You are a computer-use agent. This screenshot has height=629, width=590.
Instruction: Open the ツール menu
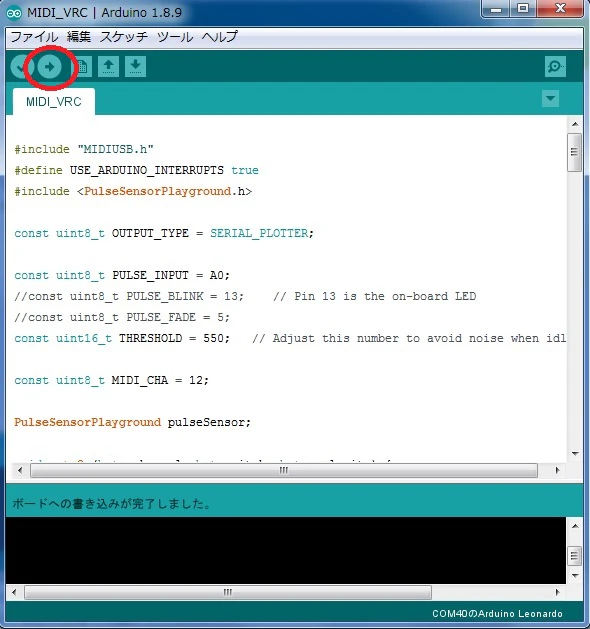point(174,37)
